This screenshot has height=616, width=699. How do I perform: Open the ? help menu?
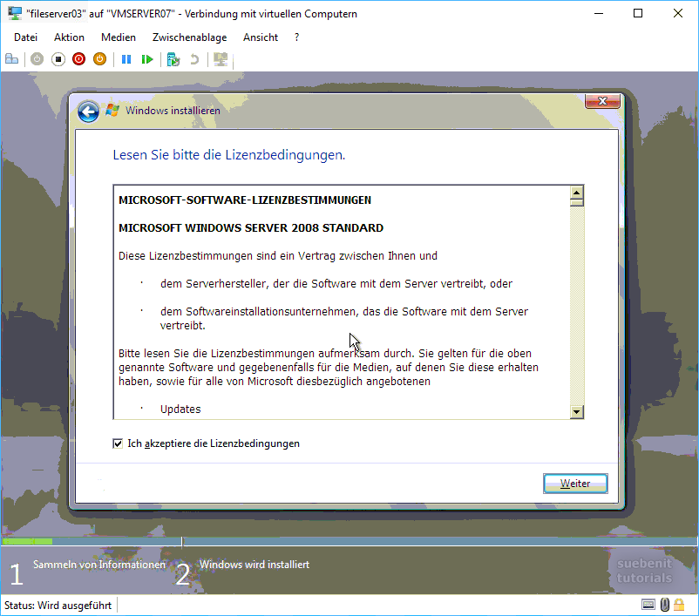tap(297, 37)
